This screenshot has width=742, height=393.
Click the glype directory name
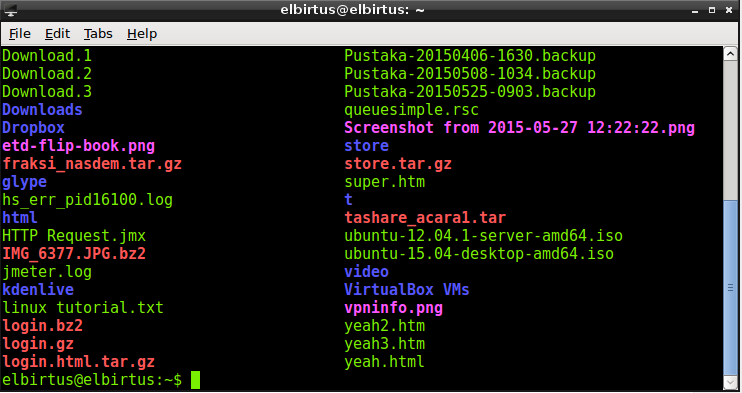click(24, 182)
